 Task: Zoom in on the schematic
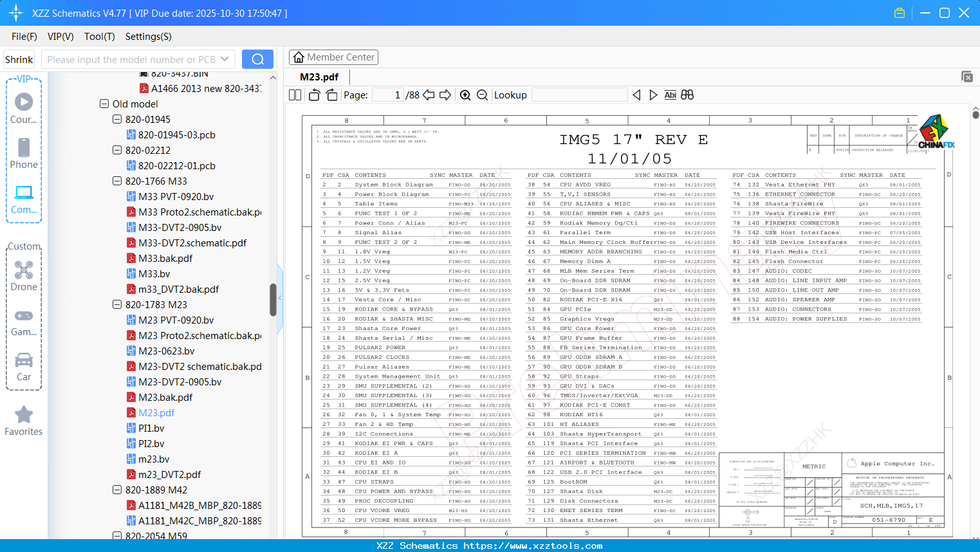point(465,95)
